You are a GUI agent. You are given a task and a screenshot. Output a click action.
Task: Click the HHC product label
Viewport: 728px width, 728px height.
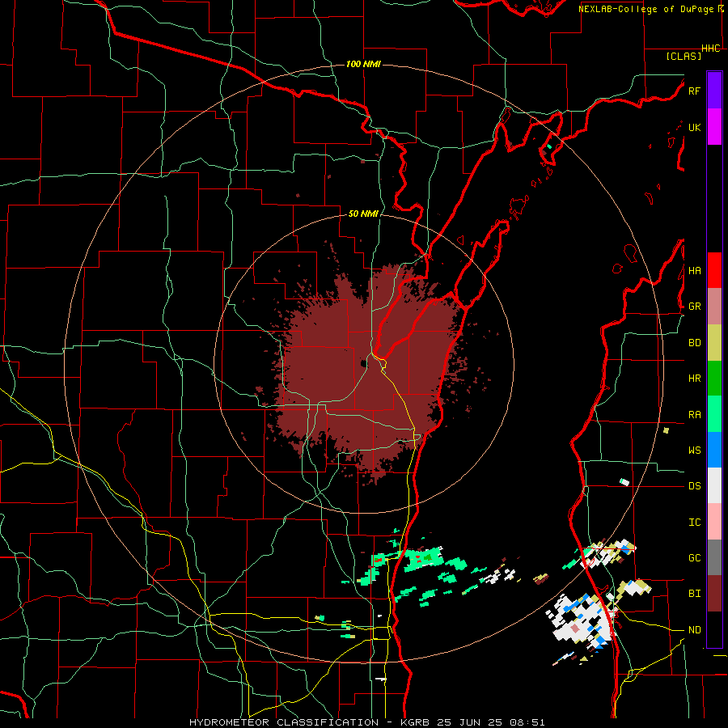(x=711, y=49)
